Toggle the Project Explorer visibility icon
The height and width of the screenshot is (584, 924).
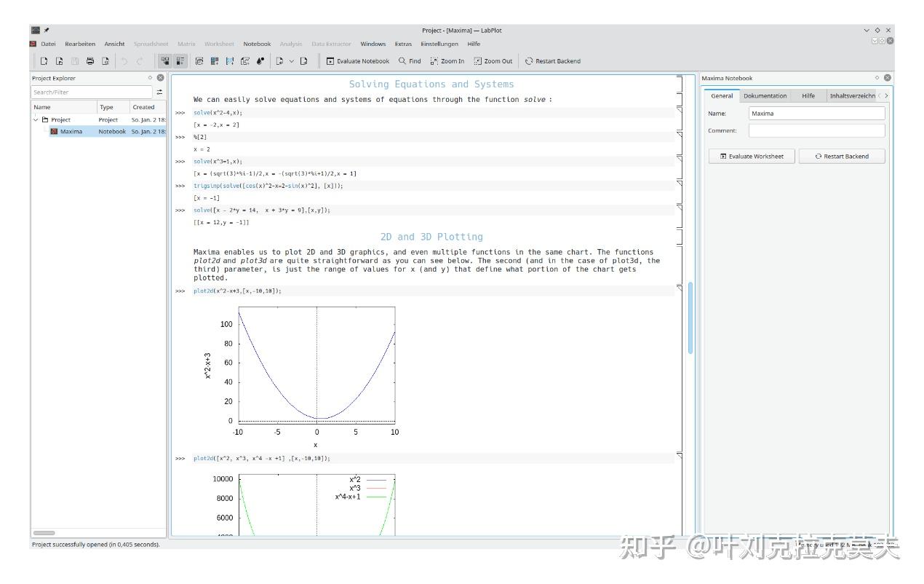[x=166, y=61]
